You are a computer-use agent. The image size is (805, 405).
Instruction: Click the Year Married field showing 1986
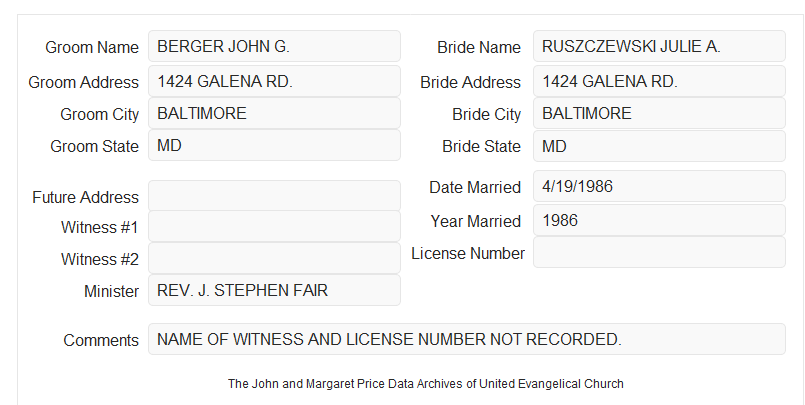[x=659, y=220]
